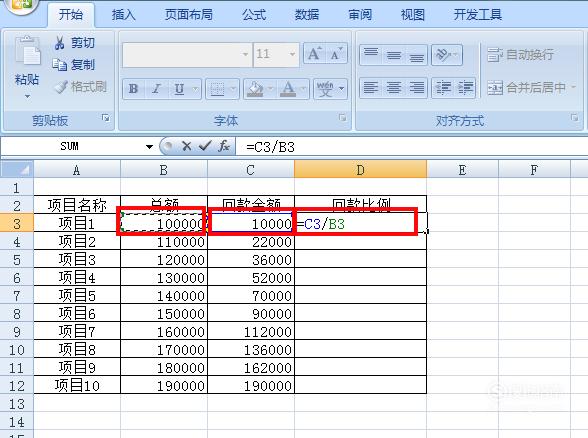Open the Formulas (公式) tab

254,15
